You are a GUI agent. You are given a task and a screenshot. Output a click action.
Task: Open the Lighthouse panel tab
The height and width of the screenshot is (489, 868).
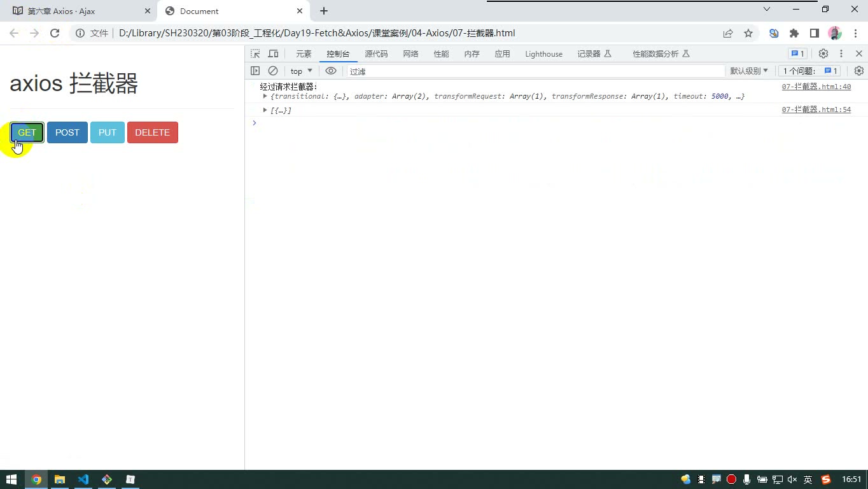coord(543,54)
